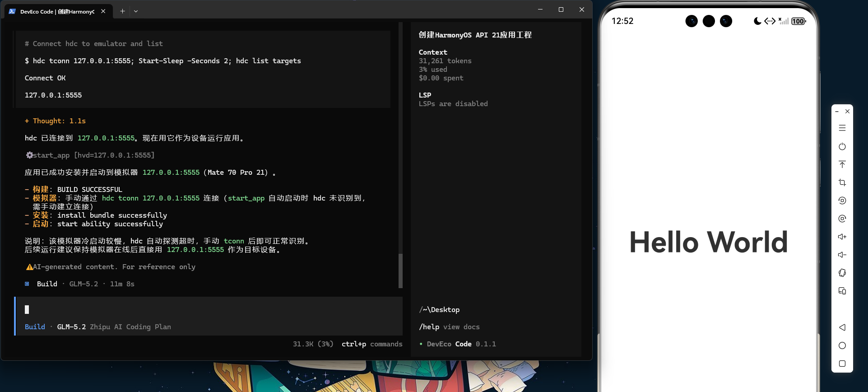Rotate the emulator screen right
The image size is (868, 392).
pyautogui.click(x=842, y=219)
